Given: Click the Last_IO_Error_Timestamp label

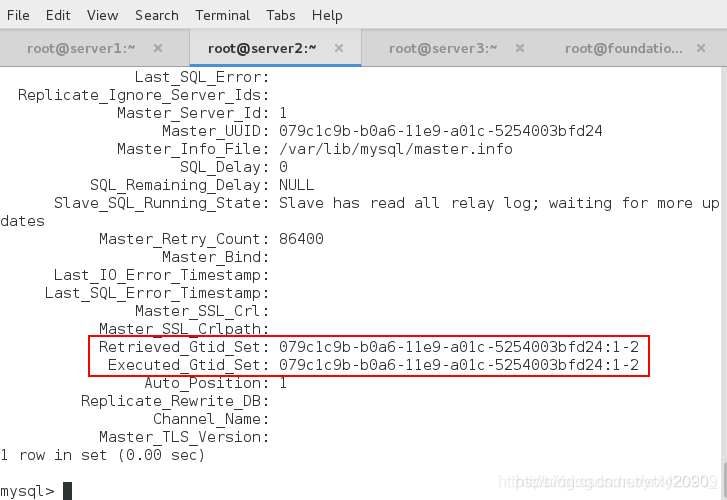Looking at the screenshot, I should pyautogui.click(x=161, y=275).
